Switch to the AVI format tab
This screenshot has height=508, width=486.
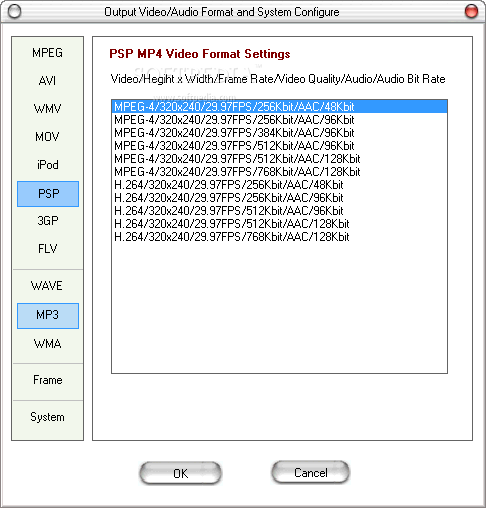point(47,81)
